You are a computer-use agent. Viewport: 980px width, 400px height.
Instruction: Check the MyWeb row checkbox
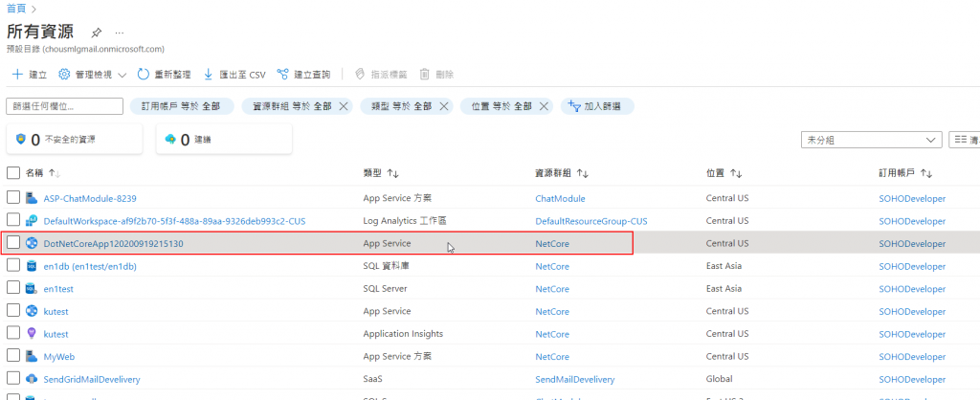point(13,356)
